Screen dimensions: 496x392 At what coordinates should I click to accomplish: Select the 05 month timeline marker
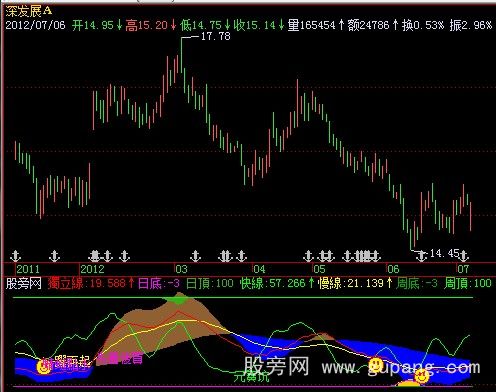319,269
